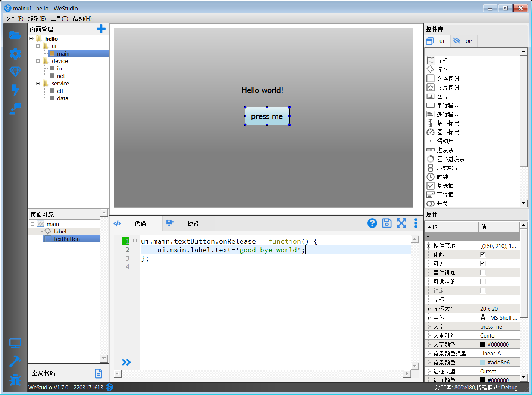Toggle the 使能 enable checkbox

[x=483, y=255]
